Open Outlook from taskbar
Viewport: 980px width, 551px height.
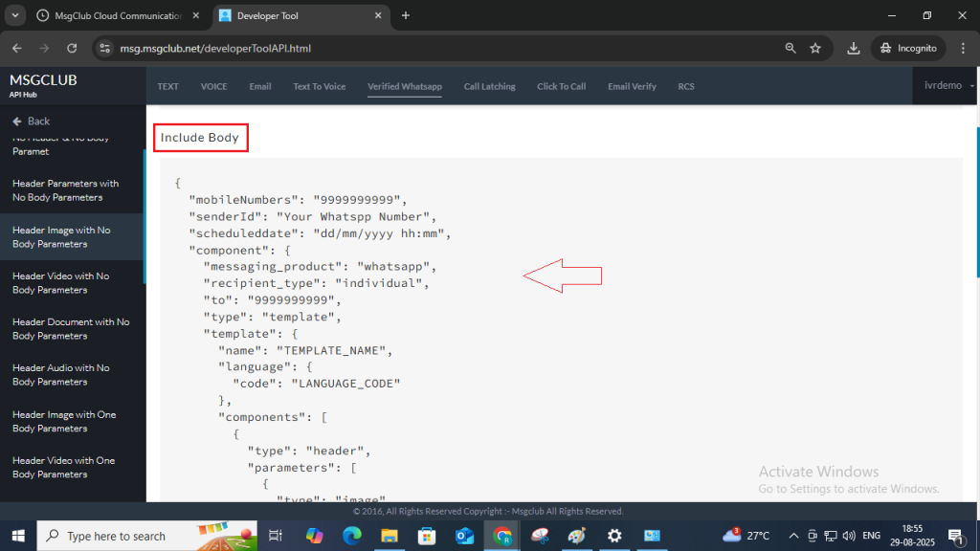pyautogui.click(x=464, y=536)
